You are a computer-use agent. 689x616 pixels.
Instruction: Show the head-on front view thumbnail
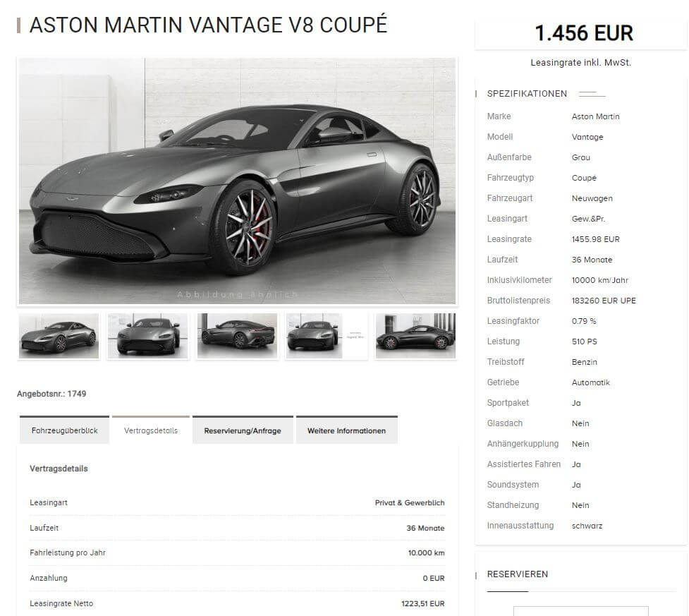tap(148, 336)
